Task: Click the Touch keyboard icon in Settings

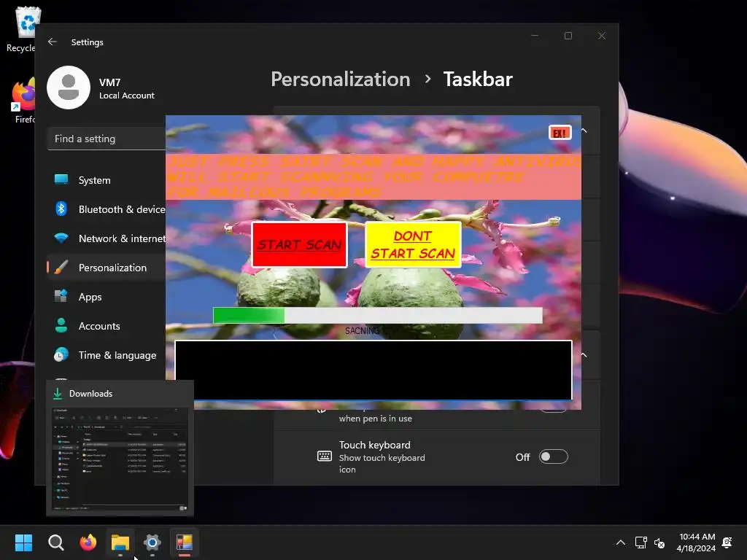Action: click(x=325, y=456)
